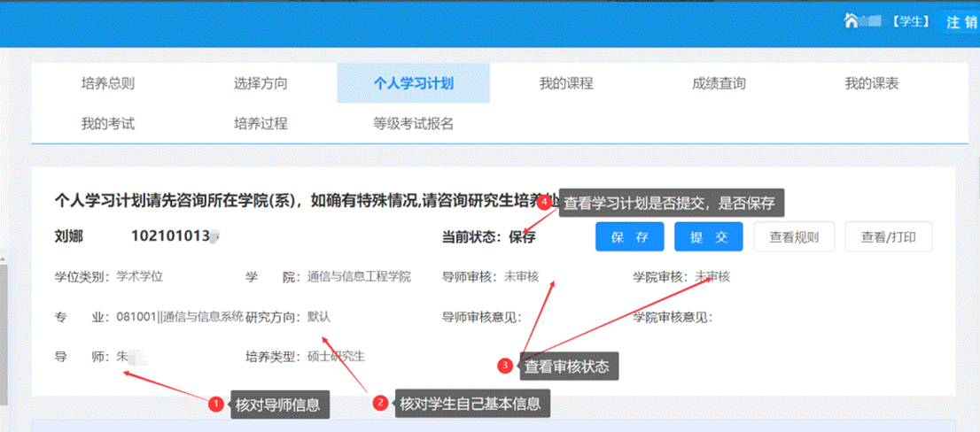Switch to the 选择方向 tab
The image size is (980, 432).
click(x=261, y=84)
